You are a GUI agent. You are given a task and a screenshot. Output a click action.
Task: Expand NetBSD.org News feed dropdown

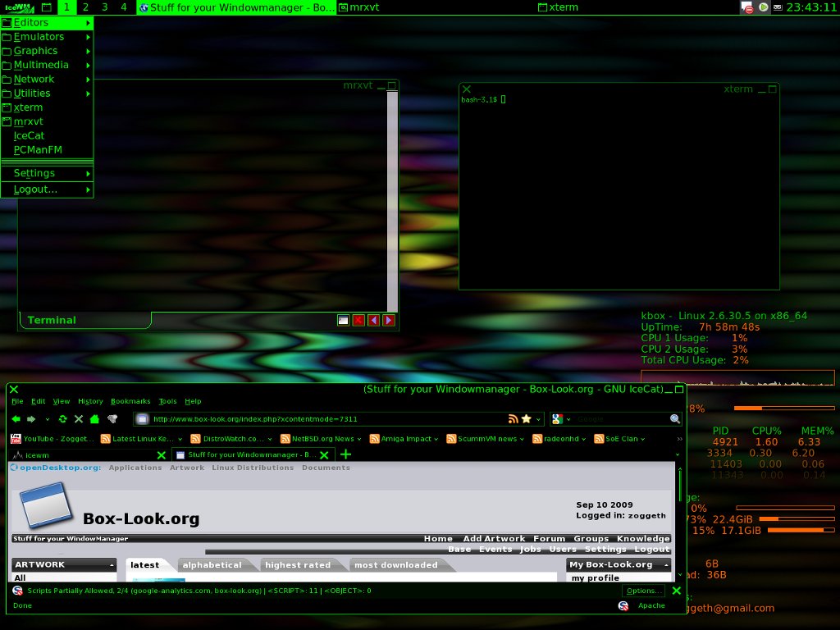click(359, 440)
